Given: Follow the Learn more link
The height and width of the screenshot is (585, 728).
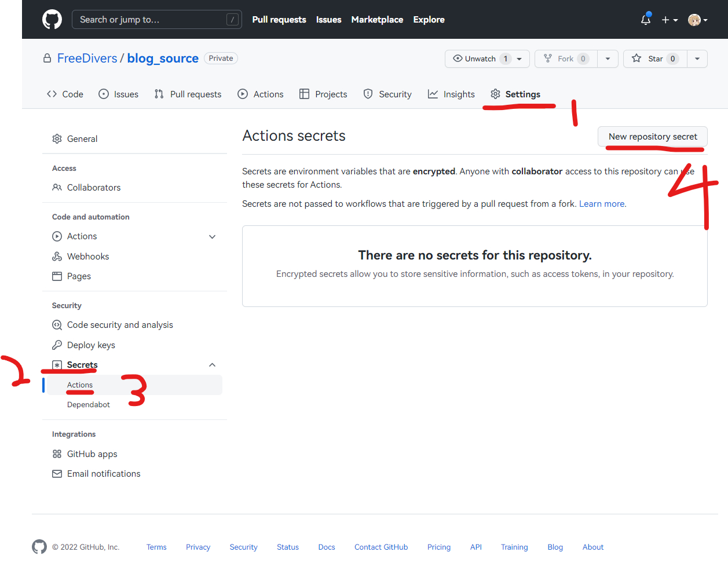Looking at the screenshot, I should pos(602,204).
